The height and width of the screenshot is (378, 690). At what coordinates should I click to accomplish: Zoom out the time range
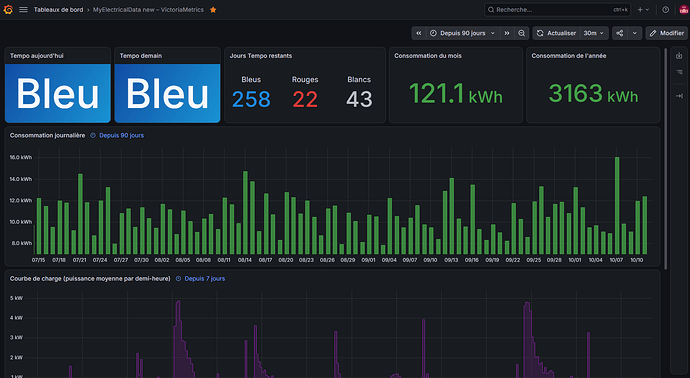pos(521,33)
